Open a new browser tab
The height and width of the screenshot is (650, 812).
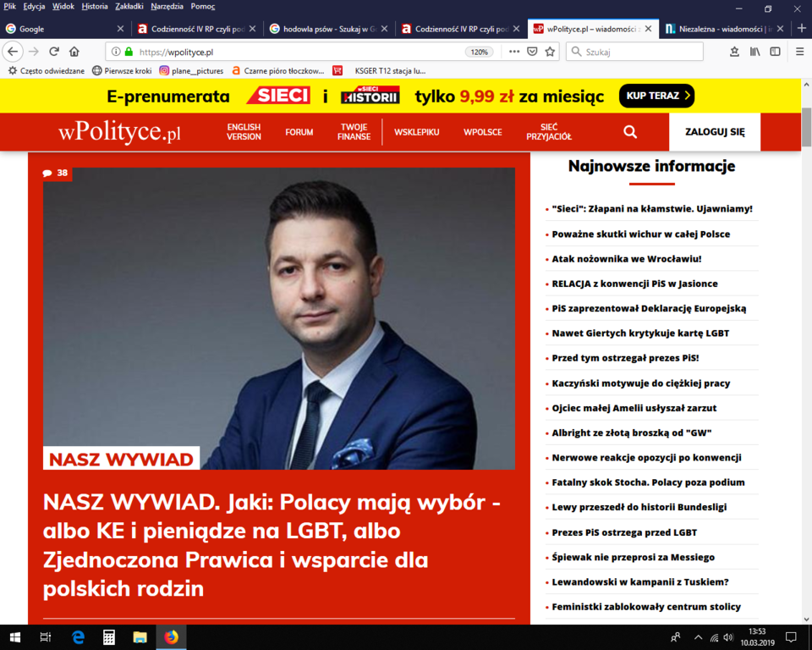(x=802, y=29)
